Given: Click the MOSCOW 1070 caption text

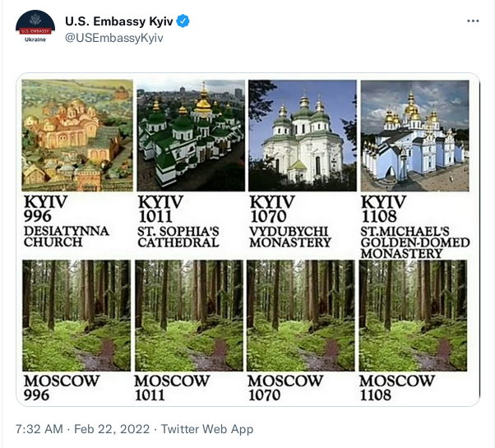Looking at the screenshot, I should click(x=285, y=387).
